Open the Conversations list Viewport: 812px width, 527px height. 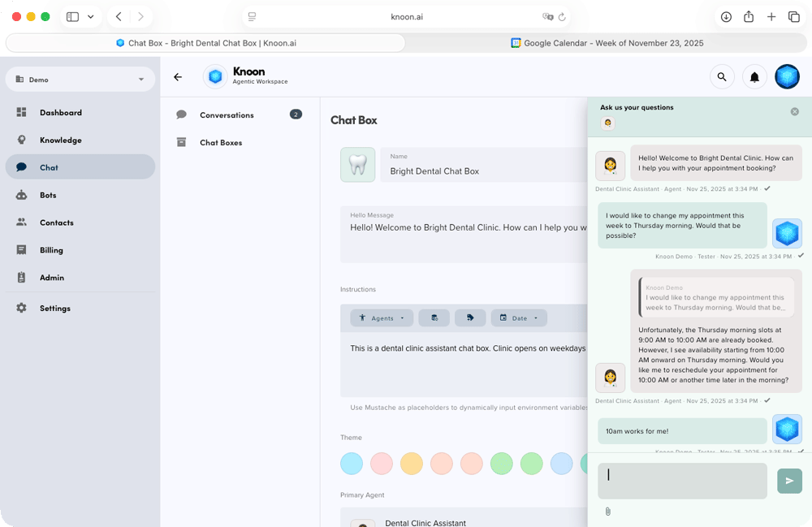(227, 115)
